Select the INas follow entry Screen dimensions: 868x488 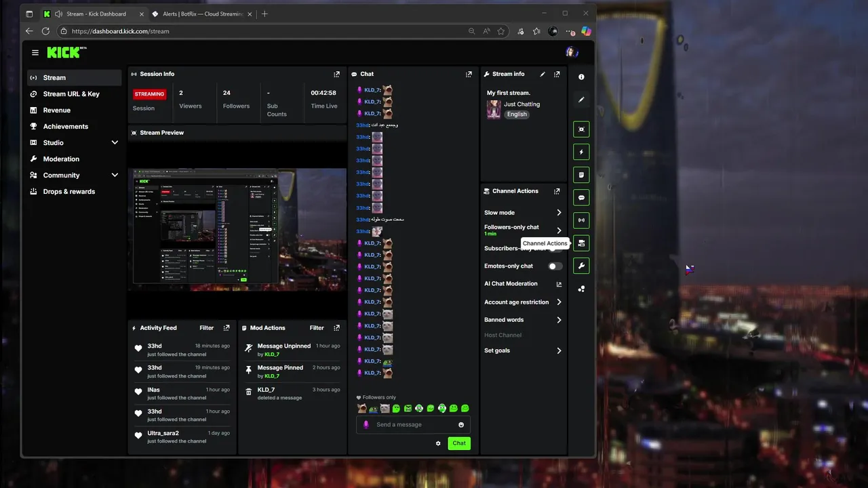tap(182, 394)
